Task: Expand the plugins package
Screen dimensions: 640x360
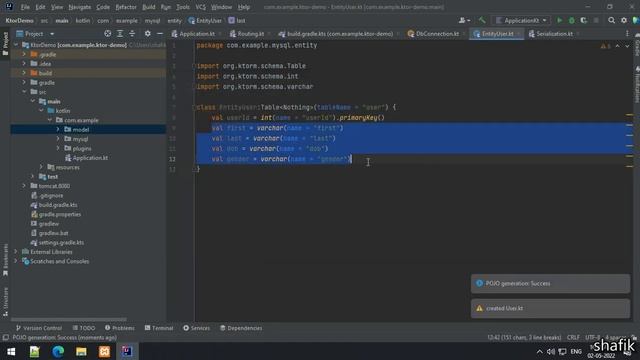Action: (x=58, y=148)
